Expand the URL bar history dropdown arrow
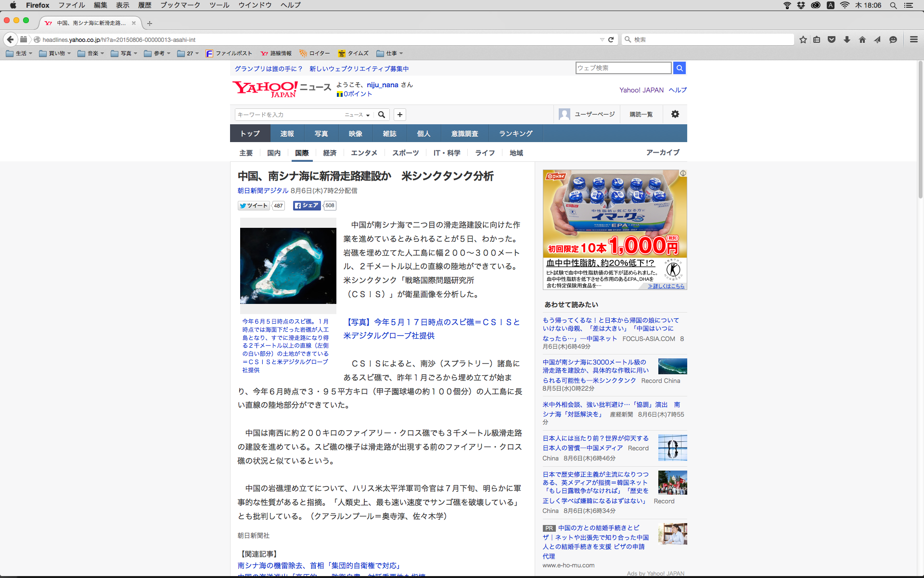This screenshot has height=578, width=924. (x=602, y=39)
